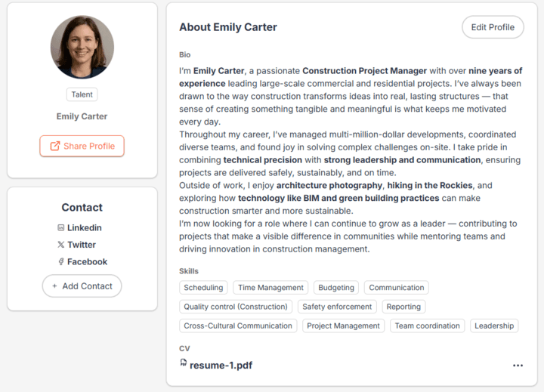Click the Safety enforcement skill tag

click(337, 307)
